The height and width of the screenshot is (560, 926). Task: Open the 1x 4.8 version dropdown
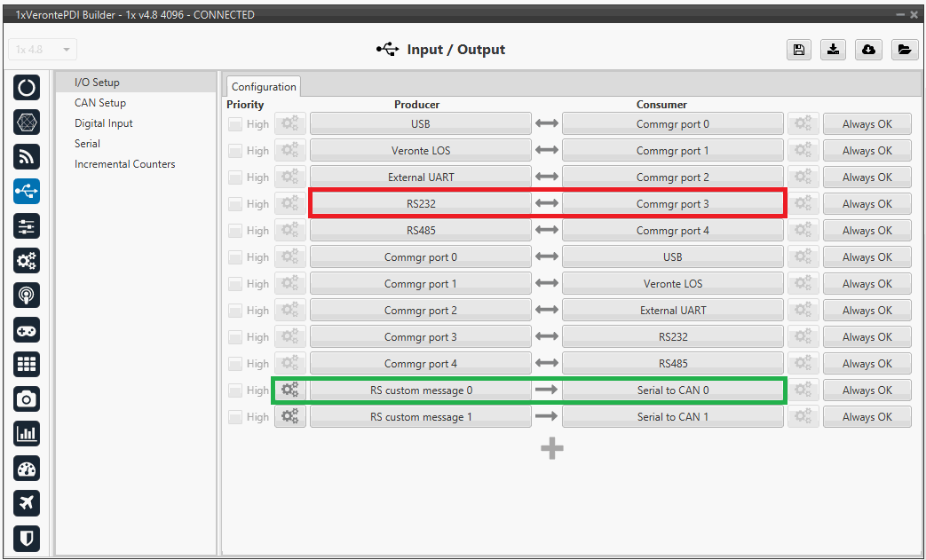coord(43,50)
